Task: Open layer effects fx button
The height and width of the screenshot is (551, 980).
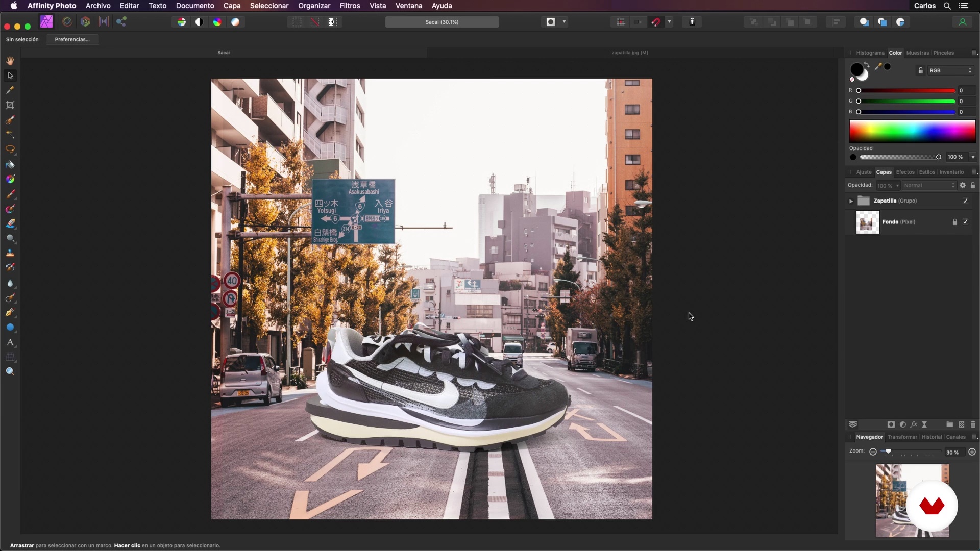Action: click(x=914, y=424)
